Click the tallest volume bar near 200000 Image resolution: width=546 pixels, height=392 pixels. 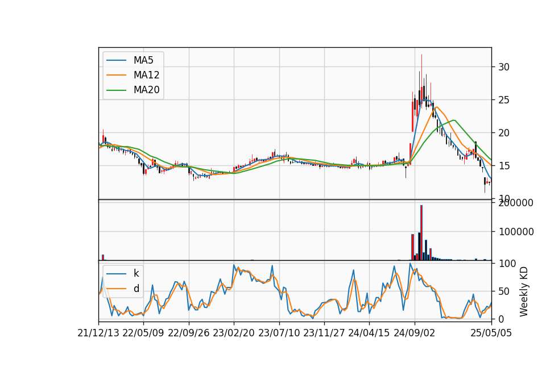pyautogui.click(x=421, y=233)
